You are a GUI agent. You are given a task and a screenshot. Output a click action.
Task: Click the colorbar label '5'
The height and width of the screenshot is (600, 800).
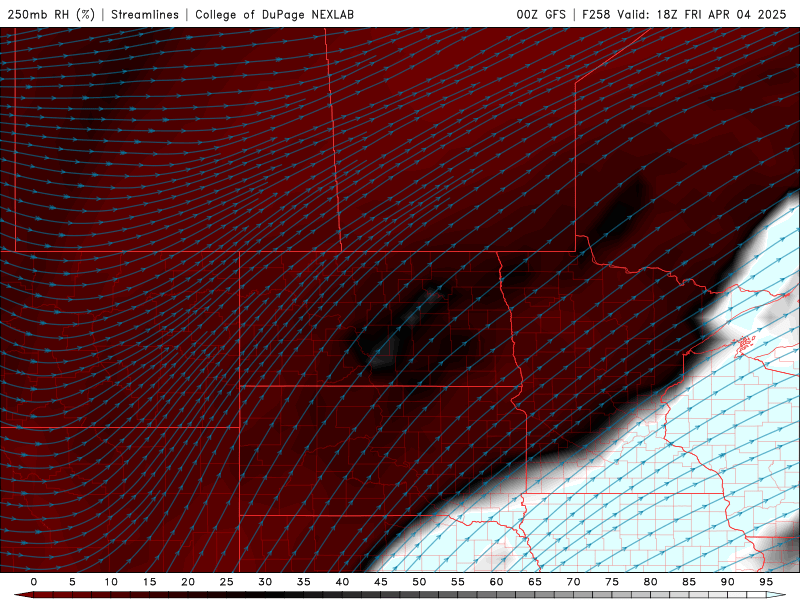[x=72, y=582]
